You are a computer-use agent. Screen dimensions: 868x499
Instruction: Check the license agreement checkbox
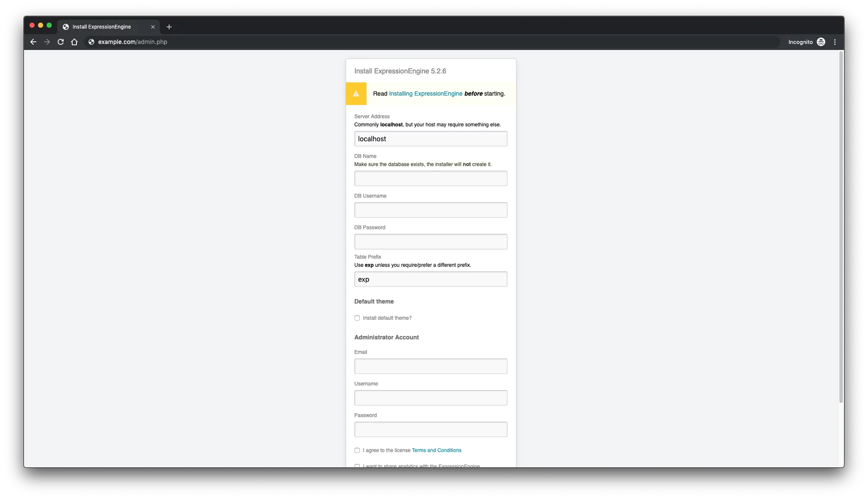click(x=357, y=450)
